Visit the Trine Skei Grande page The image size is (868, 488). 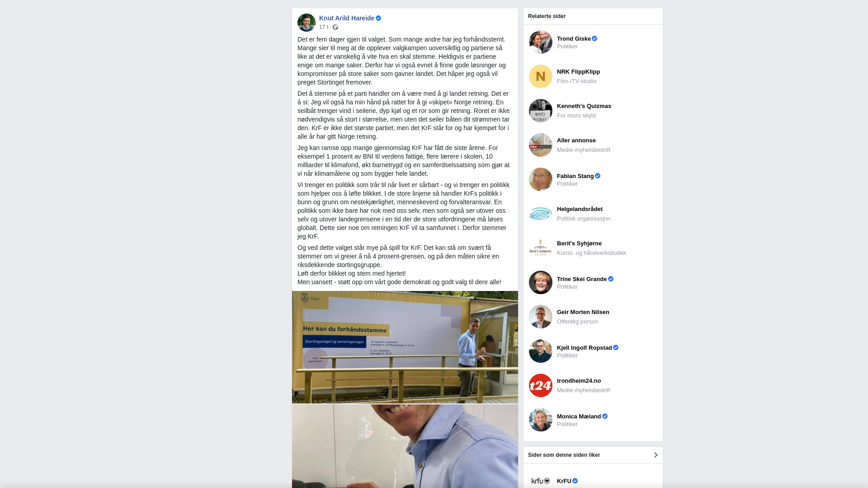point(582,279)
